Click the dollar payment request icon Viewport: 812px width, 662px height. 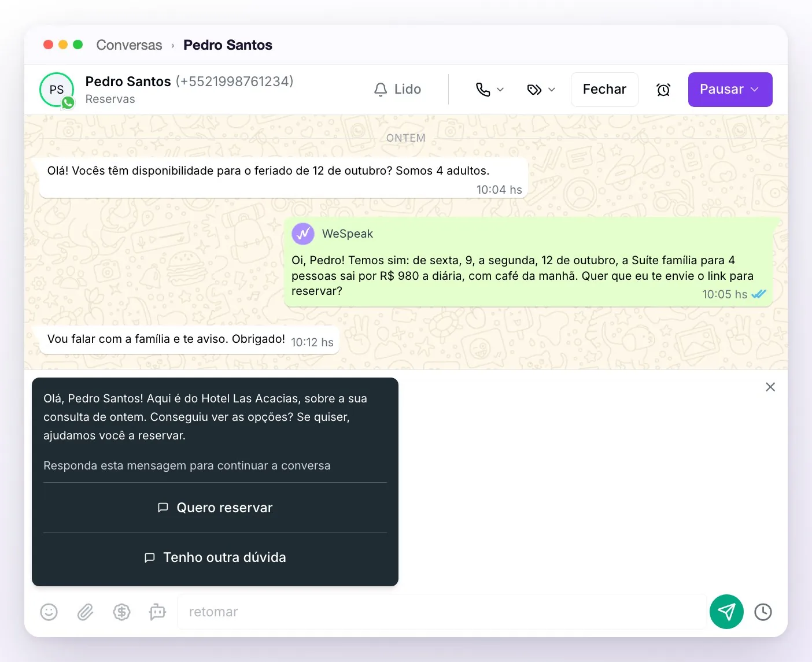coord(121,612)
